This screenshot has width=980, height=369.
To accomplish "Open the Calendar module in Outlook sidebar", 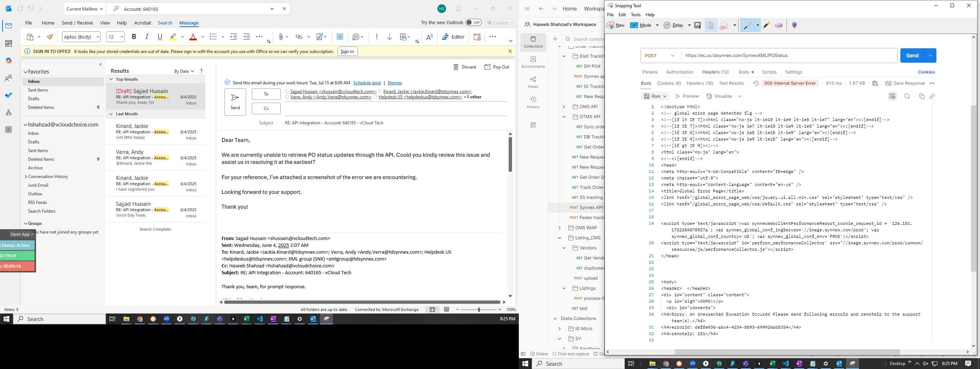I will point(8,43).
